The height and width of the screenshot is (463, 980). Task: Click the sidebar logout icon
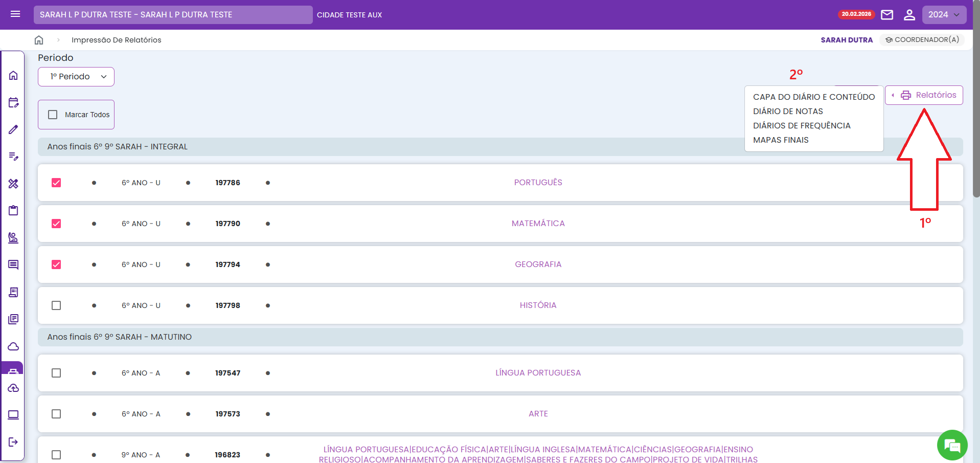pos(13,442)
